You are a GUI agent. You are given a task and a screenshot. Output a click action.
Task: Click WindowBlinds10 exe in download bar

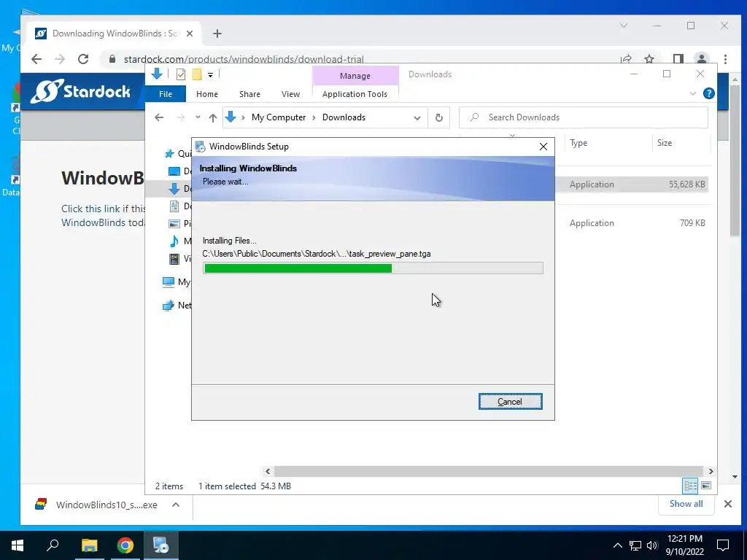(x=96, y=505)
